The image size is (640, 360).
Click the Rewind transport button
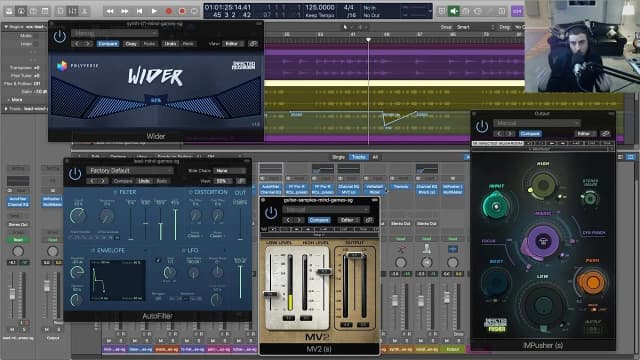coord(110,11)
